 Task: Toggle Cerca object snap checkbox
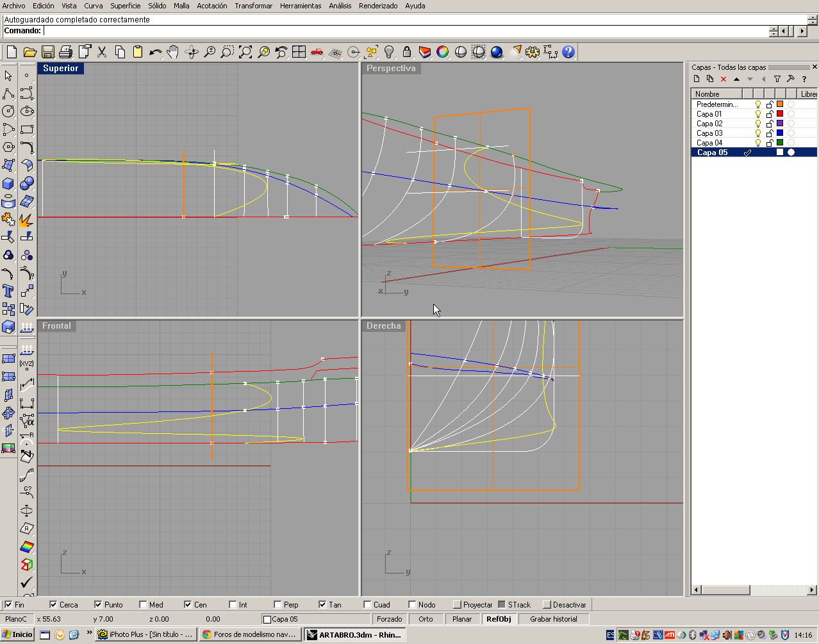pos(53,604)
